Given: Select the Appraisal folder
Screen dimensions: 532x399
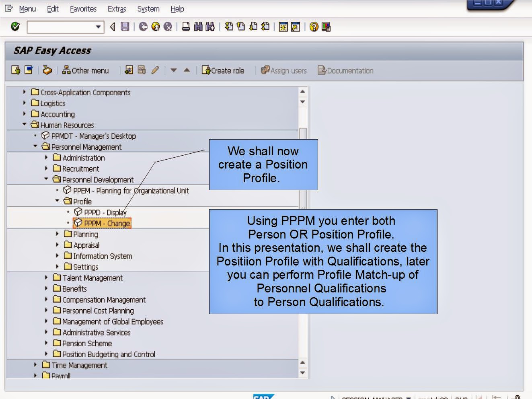Looking at the screenshot, I should tap(82, 245).
